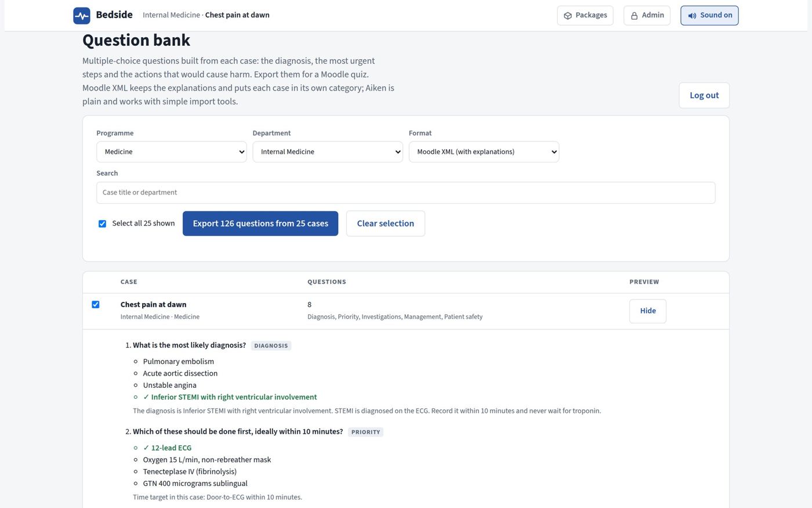Click the question count 8

click(310, 305)
